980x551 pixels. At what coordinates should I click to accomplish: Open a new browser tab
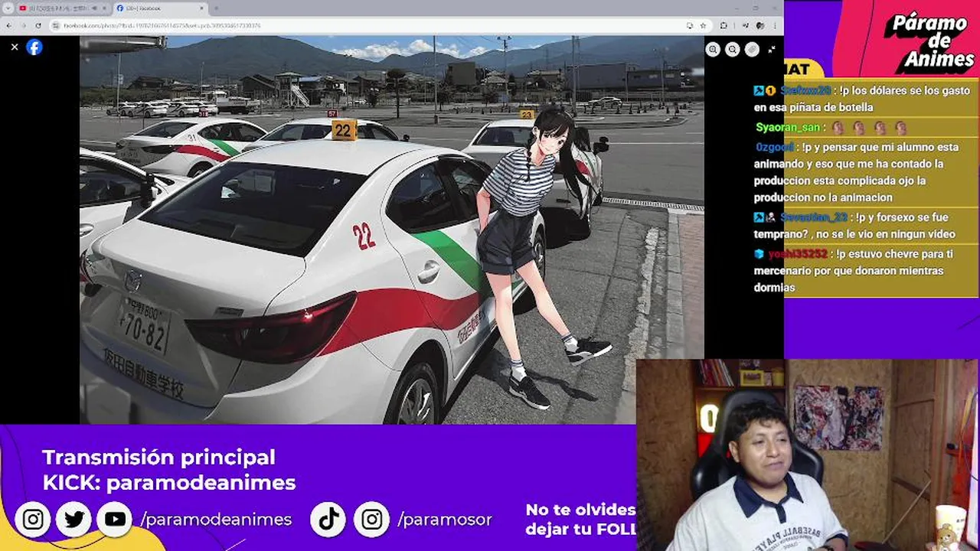coord(216,8)
